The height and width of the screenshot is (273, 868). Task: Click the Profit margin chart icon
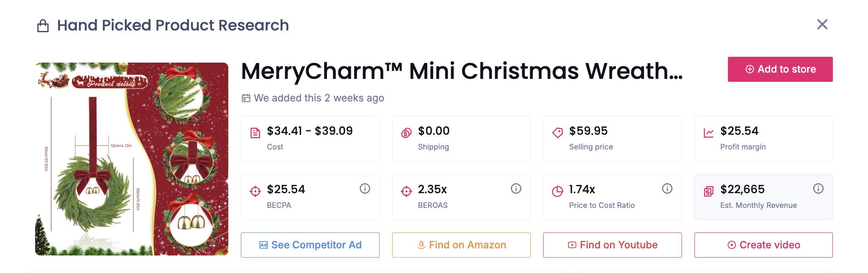pyautogui.click(x=709, y=133)
